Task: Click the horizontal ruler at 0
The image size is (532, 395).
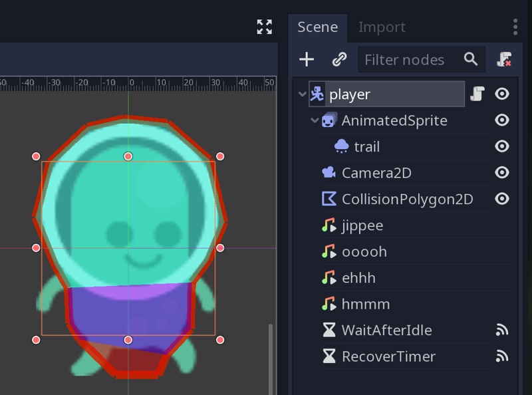Action: (x=132, y=83)
